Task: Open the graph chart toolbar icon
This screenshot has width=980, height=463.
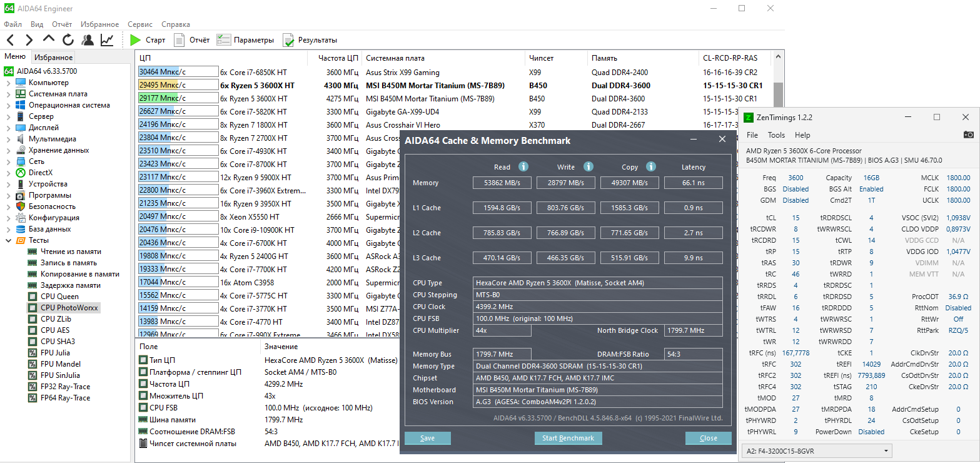Action: [x=107, y=40]
